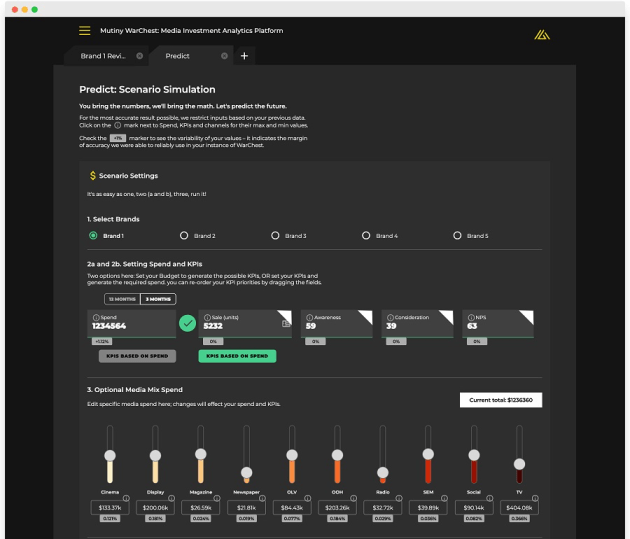Select the Brand 5 radio button
This screenshot has height=539, width=630.
coord(457,235)
